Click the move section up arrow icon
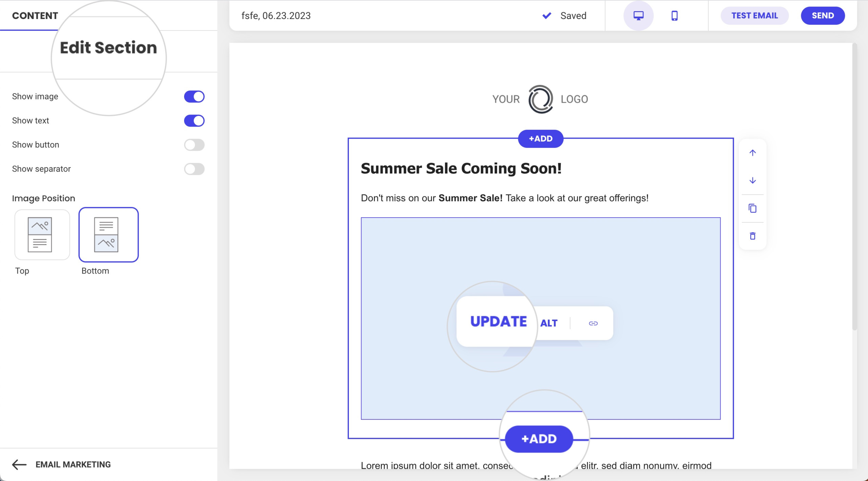The image size is (868, 481). [x=752, y=153]
